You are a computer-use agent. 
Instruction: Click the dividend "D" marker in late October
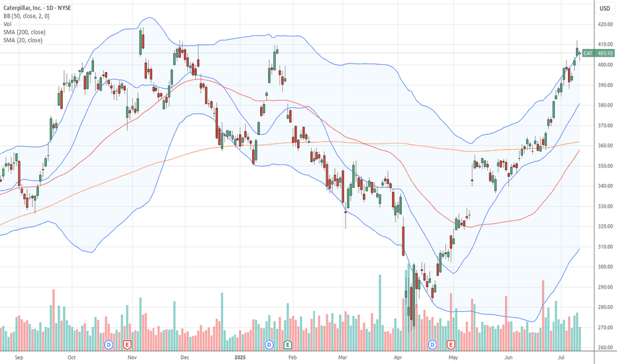click(x=109, y=345)
